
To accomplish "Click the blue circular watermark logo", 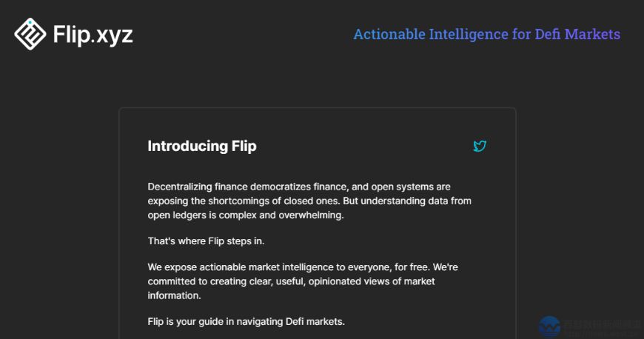I will tap(549, 327).
